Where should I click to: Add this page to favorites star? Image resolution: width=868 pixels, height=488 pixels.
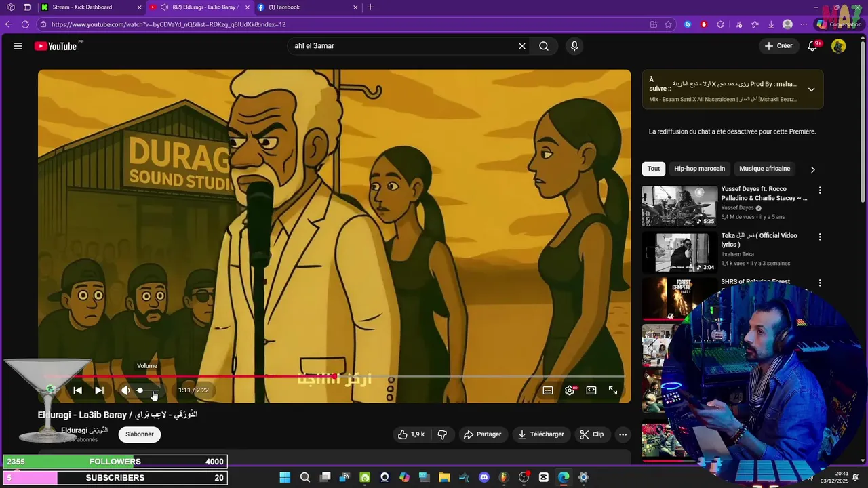(x=668, y=24)
